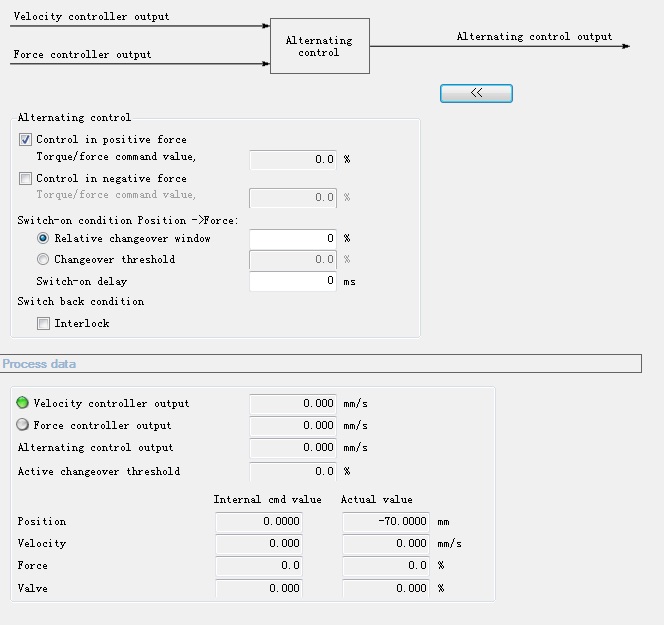Click the Force internal cmd value field
Screen dimensions: 664x625
coord(259,566)
